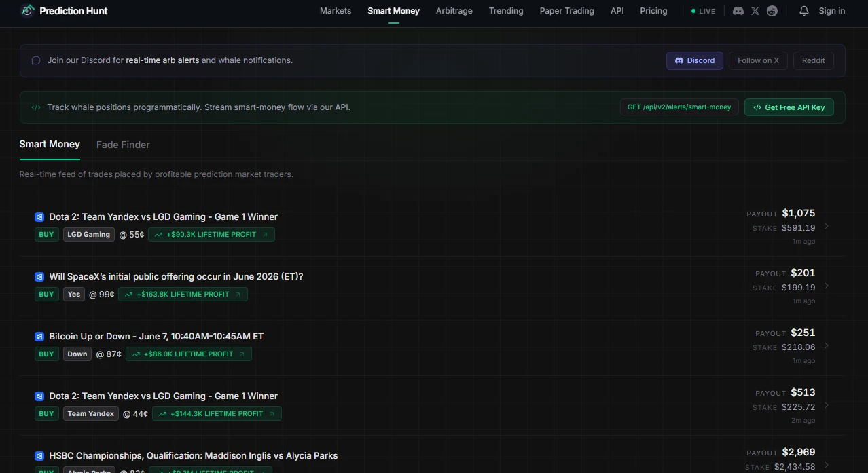This screenshot has width=868, height=473.
Task: Select the Smart Money nav item
Action: pos(393,11)
